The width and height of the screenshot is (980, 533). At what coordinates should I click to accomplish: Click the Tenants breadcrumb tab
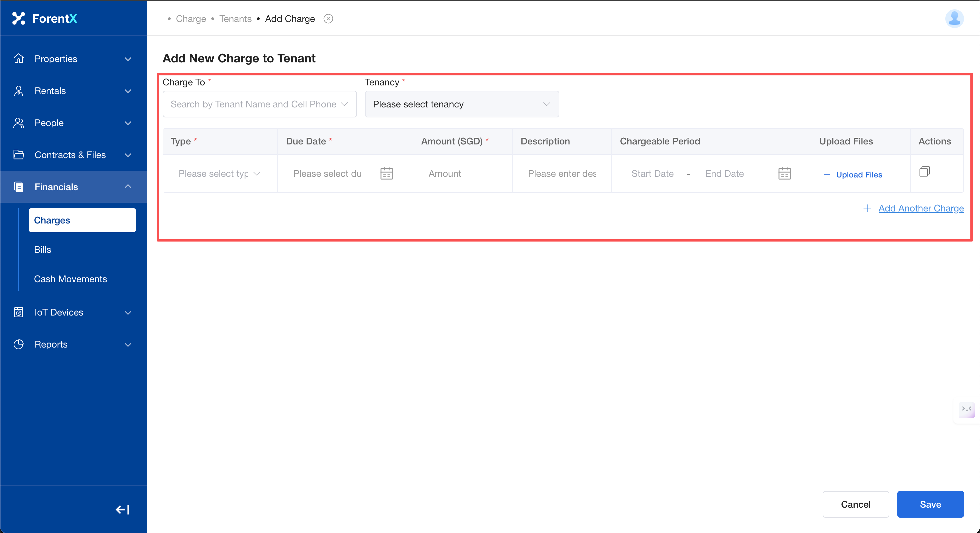pyautogui.click(x=235, y=19)
